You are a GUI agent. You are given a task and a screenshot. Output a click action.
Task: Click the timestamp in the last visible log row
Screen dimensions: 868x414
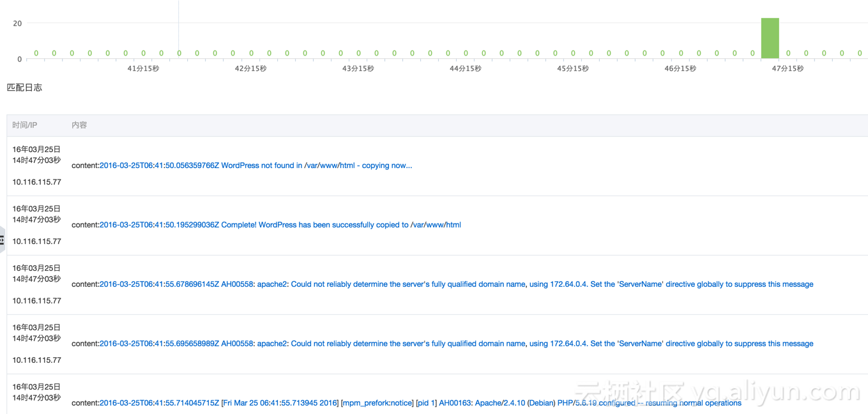[x=36, y=392]
